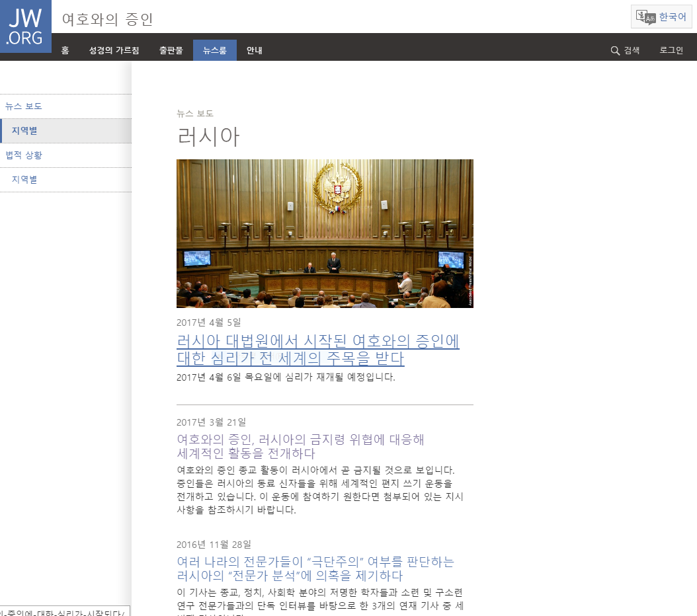697x616 pixels.
Task: Click the language translation icon
Action: coord(645,17)
